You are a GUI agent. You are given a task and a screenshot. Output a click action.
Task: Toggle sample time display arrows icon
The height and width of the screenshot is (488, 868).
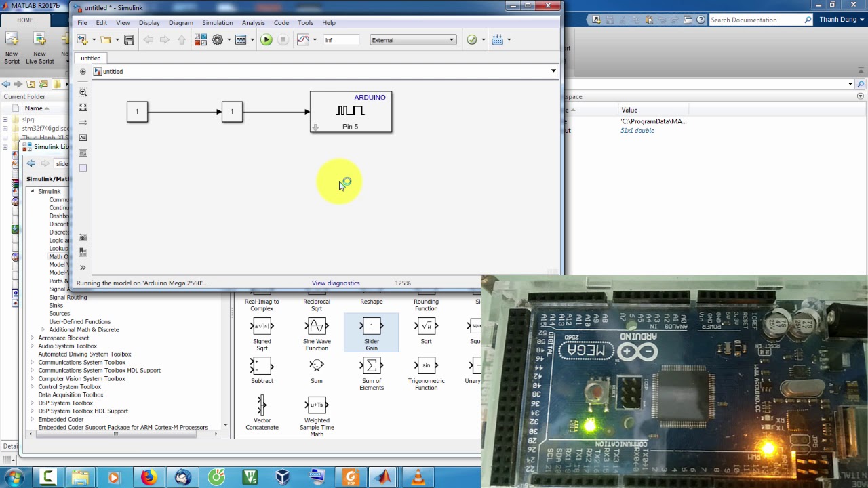[x=83, y=123]
